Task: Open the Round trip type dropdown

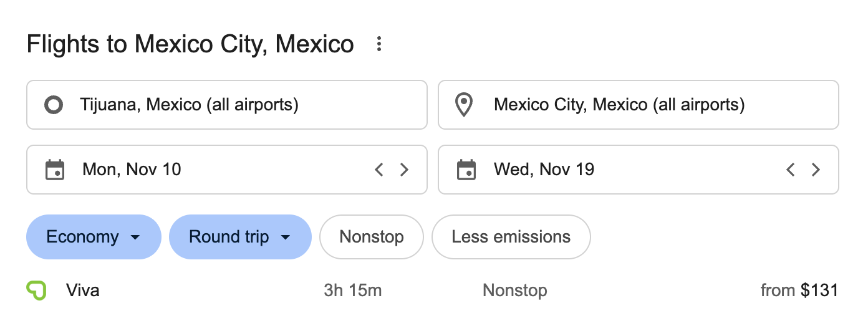Action: pyautogui.click(x=240, y=237)
